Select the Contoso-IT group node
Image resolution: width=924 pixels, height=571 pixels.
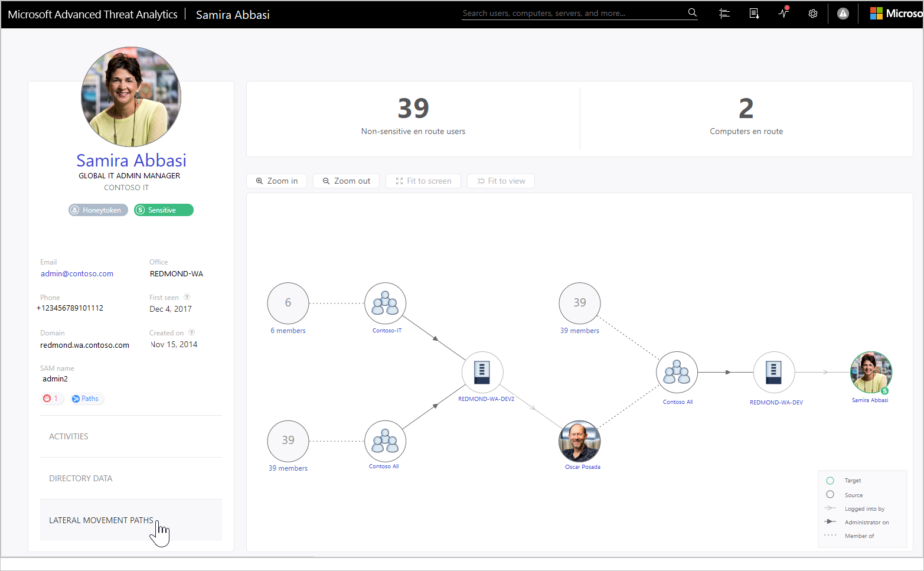pos(386,303)
